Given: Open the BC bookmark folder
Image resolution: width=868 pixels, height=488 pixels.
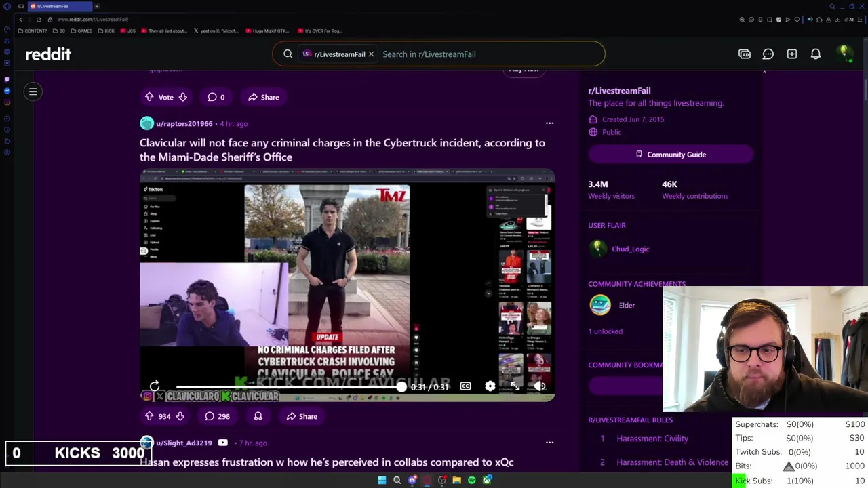Looking at the screenshot, I should click(59, 30).
